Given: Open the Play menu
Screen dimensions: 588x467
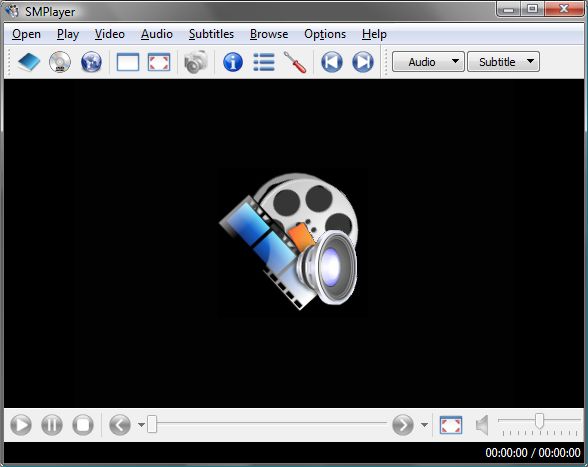Looking at the screenshot, I should pyautogui.click(x=68, y=34).
